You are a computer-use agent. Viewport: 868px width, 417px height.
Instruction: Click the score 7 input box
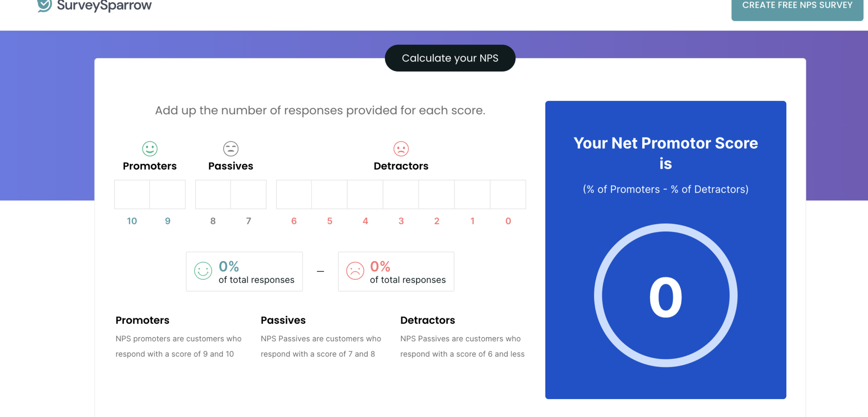point(248,194)
